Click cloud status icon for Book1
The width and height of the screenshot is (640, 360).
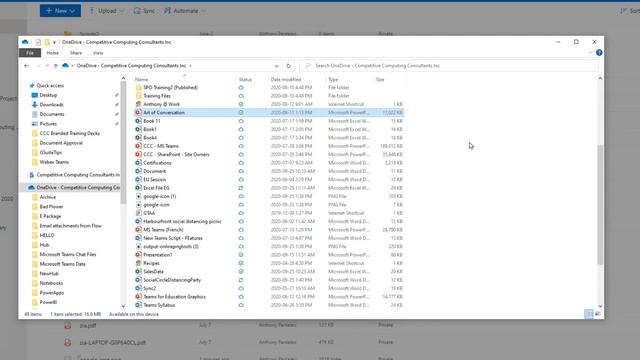coord(241,129)
